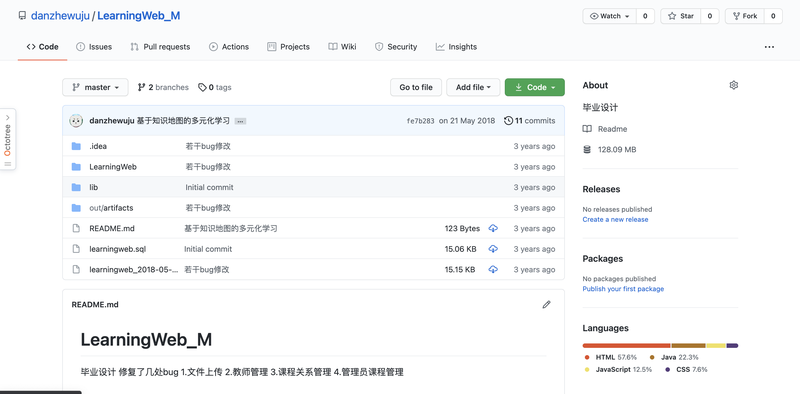View the 11 commits history

[530, 121]
